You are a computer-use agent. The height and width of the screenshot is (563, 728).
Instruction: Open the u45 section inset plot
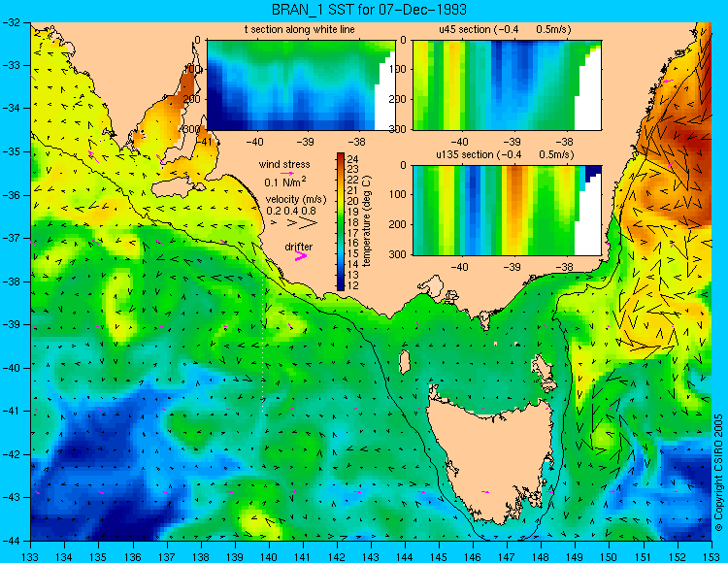point(507,85)
